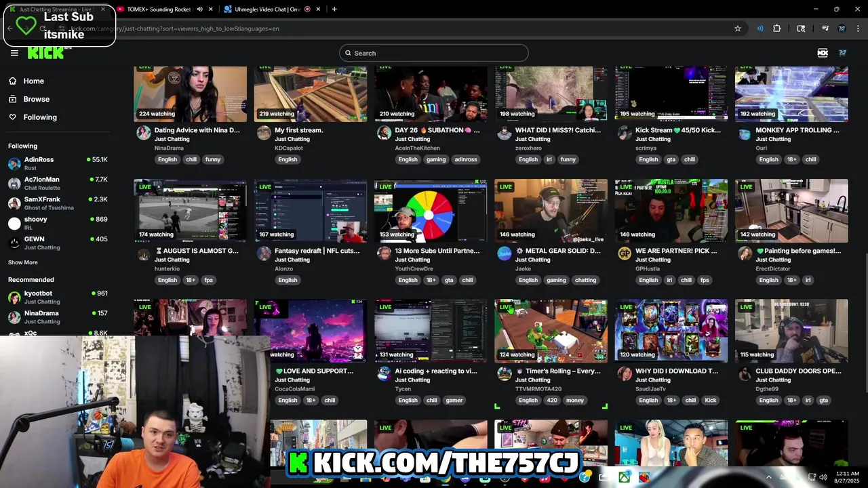Open 'Dating Advice with Nina D...' stream thumbnail
The image size is (868, 488).
190,94
